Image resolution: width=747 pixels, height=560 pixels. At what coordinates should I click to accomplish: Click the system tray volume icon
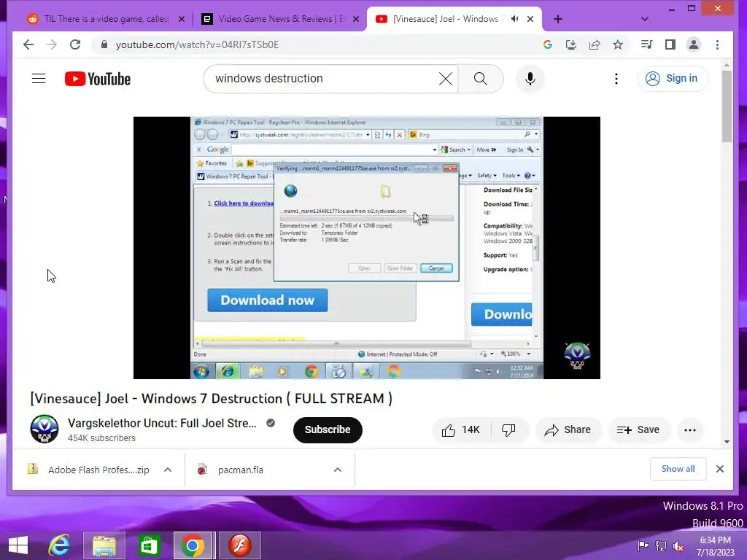tap(678, 546)
